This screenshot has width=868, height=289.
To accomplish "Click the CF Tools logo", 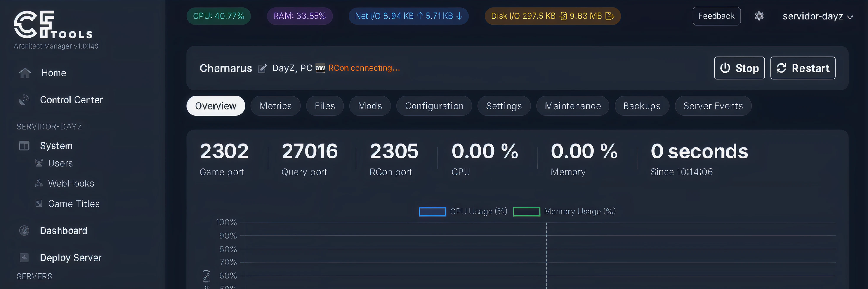I will tap(53, 25).
